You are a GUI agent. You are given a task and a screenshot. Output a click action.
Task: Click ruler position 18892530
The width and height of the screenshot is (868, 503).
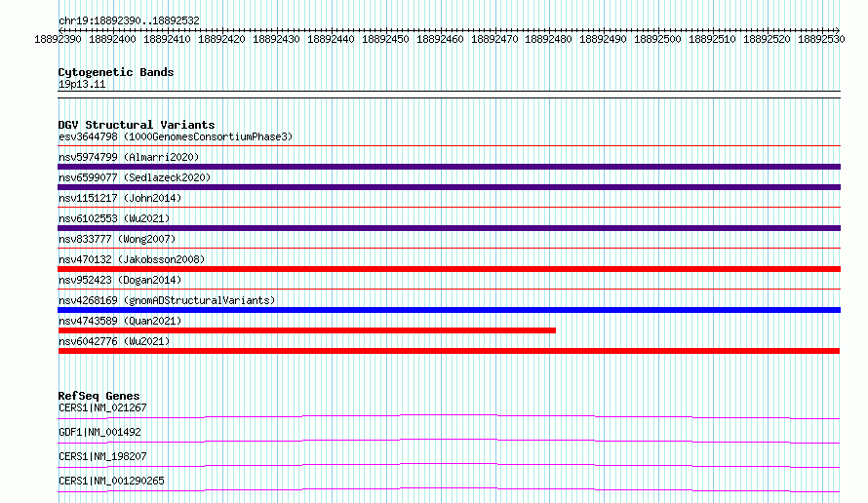point(821,39)
